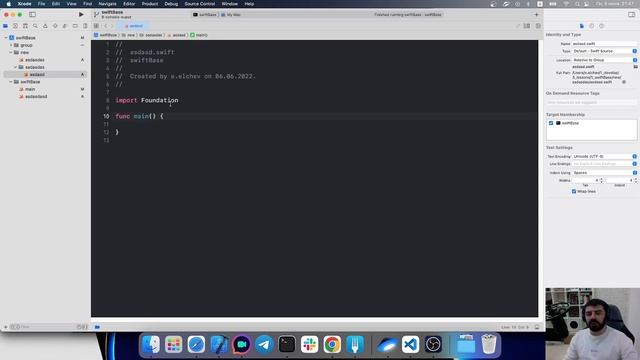Open the Breakpoint navigator icon
The width and height of the screenshot is (640, 360).
tap(75, 26)
